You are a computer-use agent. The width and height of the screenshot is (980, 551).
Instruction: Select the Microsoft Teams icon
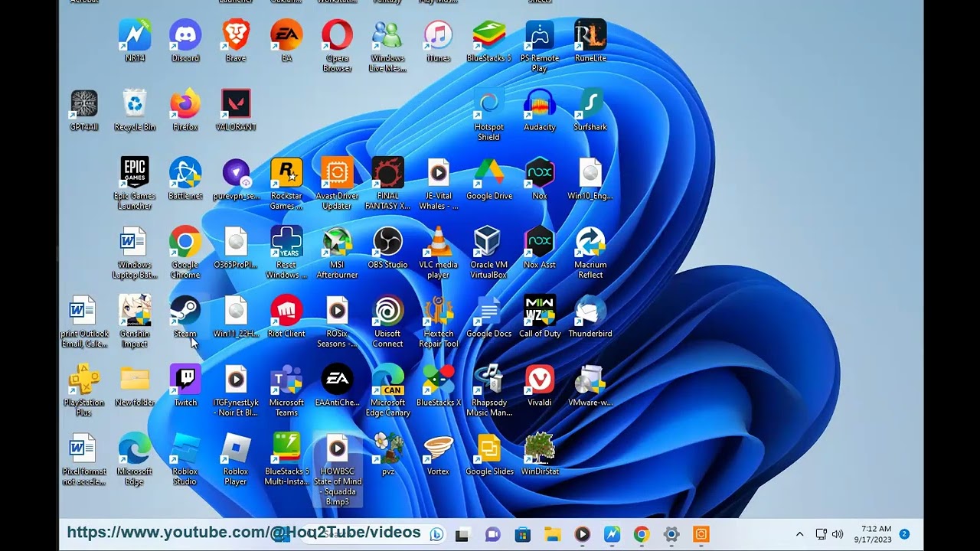point(286,390)
